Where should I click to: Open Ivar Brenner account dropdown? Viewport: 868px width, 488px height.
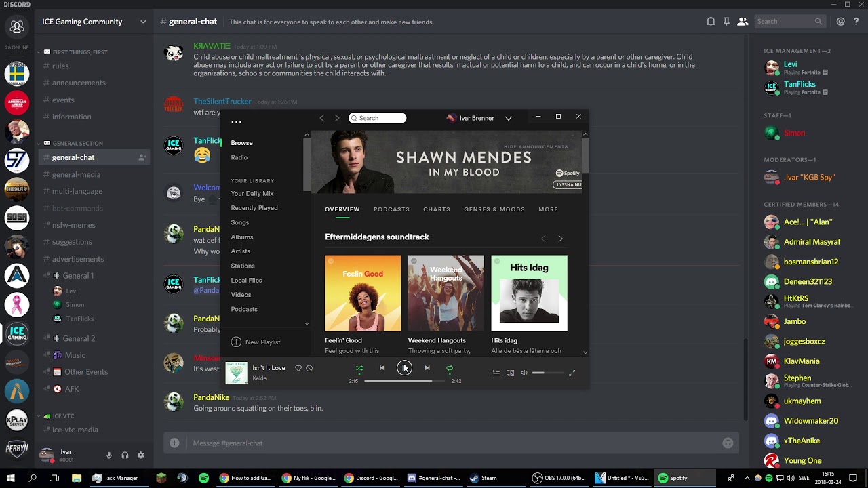[x=508, y=118]
